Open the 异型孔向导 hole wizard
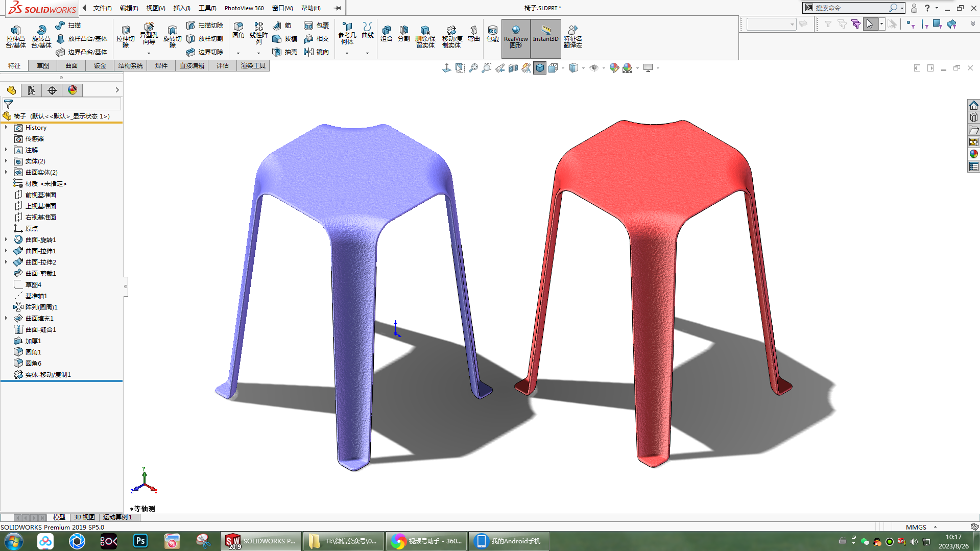The height and width of the screenshot is (551, 980). click(x=149, y=34)
